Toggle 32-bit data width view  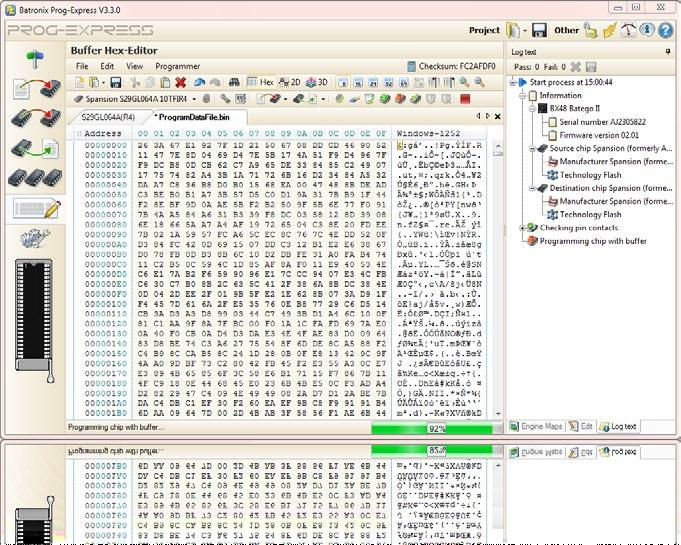pyautogui.click(x=388, y=83)
